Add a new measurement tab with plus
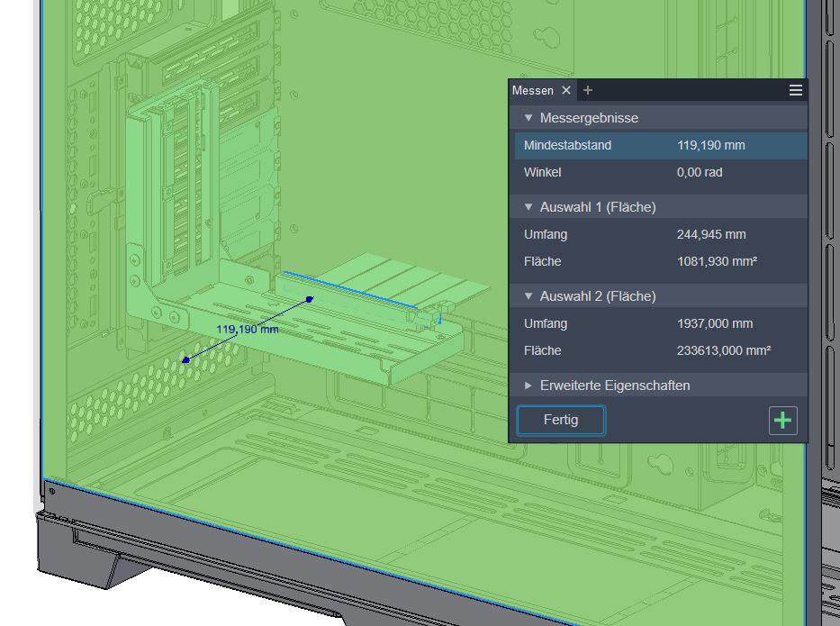The height and width of the screenshot is (626, 840). coord(588,90)
